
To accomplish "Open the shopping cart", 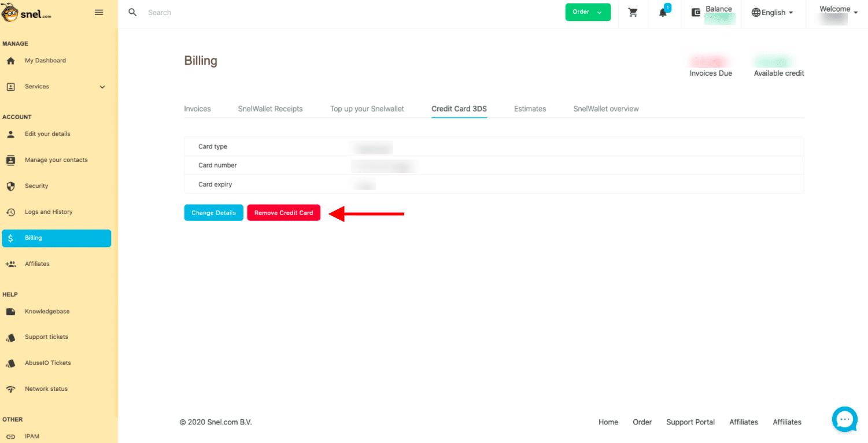I will click(633, 13).
